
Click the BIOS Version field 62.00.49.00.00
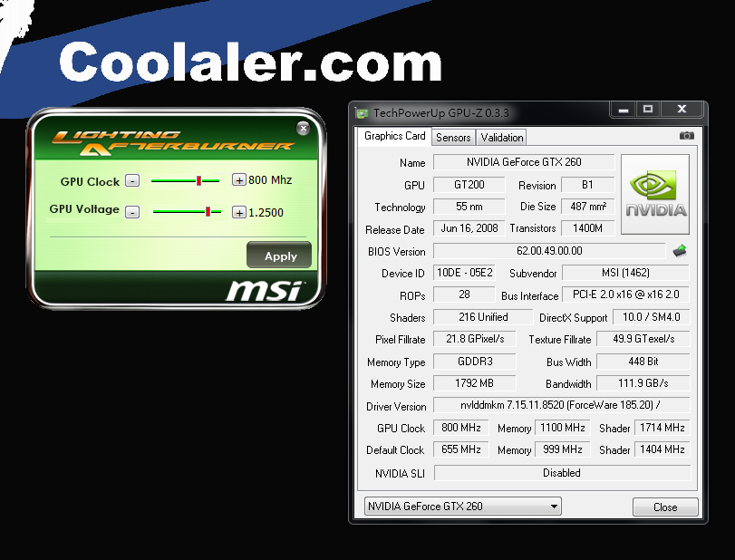point(549,251)
